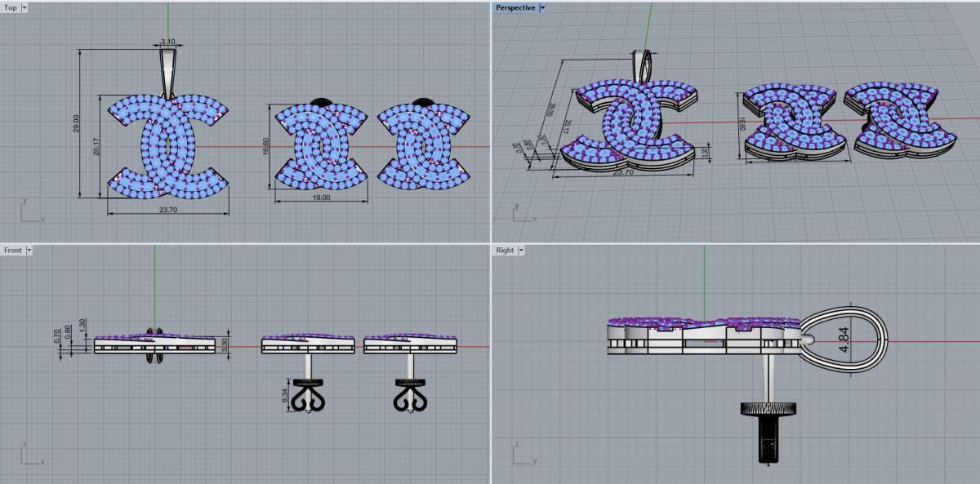Select the 16.60 dimension in Perspective view
Viewport: 980px width, 484px height.
pos(743,125)
